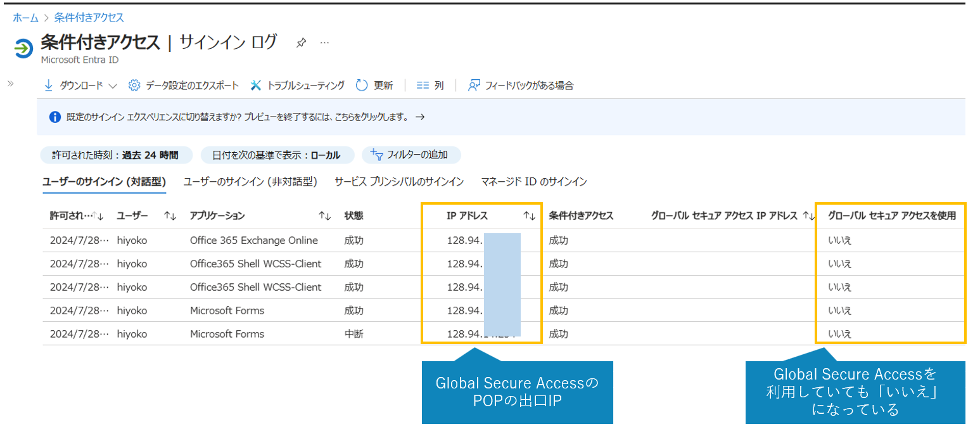Viewport: 980px width, 429px height.
Task: Switch to the サービス プリンシパルのサインイン tab
Action: coord(399,182)
